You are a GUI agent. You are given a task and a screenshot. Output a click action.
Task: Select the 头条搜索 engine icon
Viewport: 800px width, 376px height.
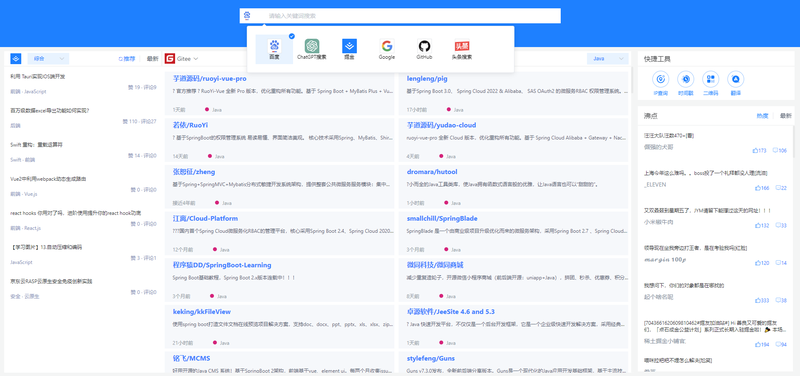point(462,49)
